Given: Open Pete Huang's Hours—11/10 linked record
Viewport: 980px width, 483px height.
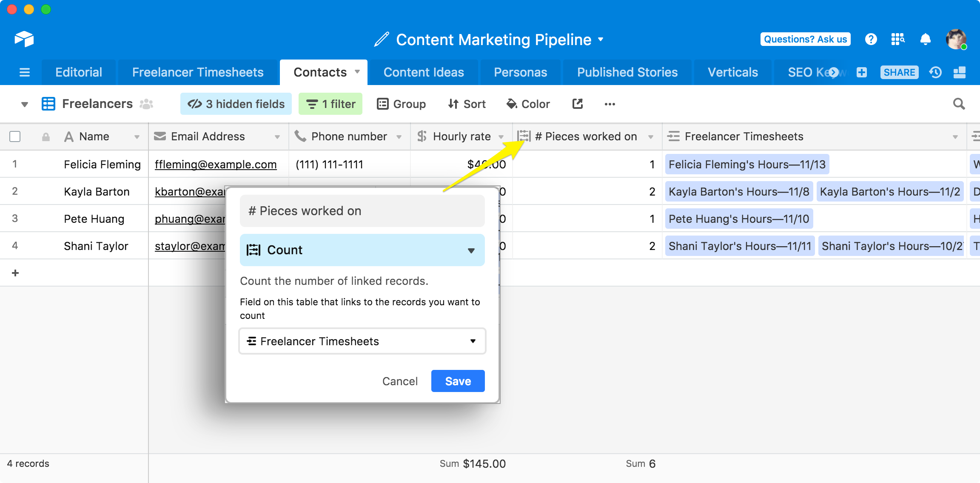Looking at the screenshot, I should (739, 219).
